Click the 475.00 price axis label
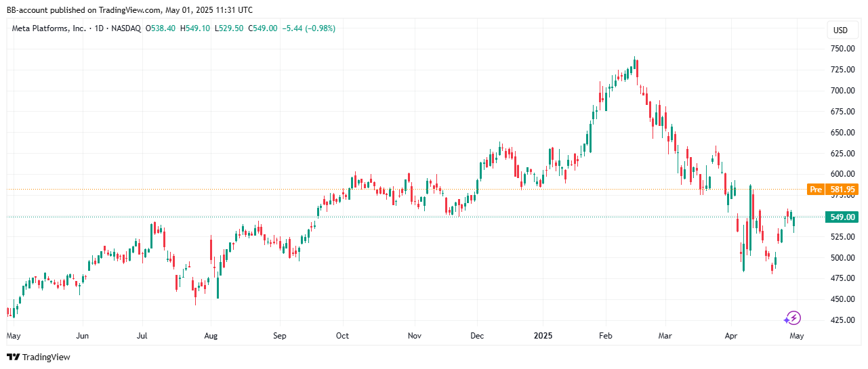 pyautogui.click(x=841, y=278)
